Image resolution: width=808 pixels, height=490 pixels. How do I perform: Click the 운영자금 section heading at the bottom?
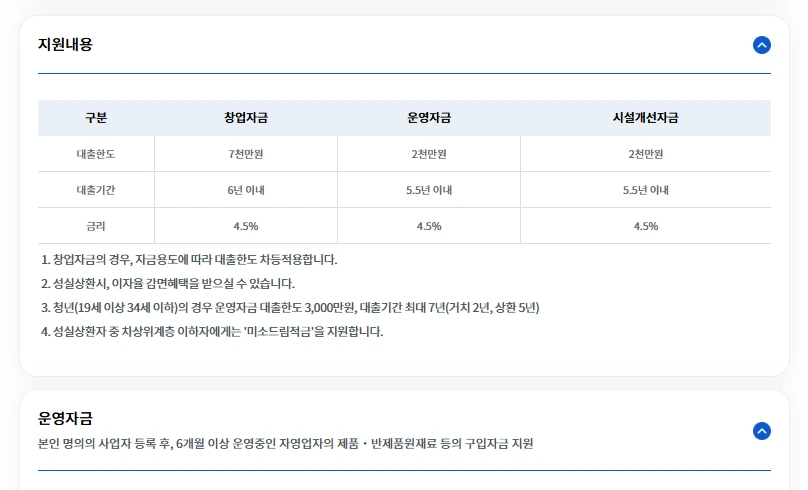point(65,418)
